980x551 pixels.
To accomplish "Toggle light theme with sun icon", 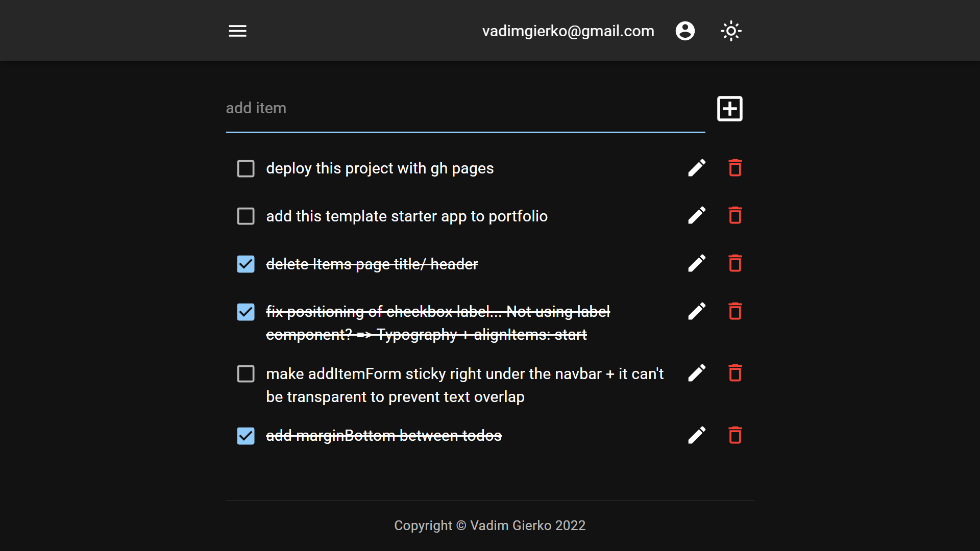I will coord(731,31).
